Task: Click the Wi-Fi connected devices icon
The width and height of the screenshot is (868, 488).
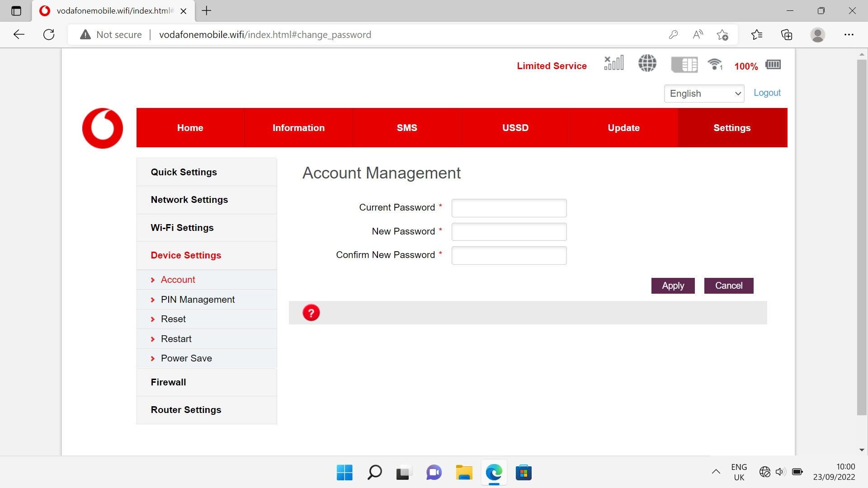Action: 715,65
